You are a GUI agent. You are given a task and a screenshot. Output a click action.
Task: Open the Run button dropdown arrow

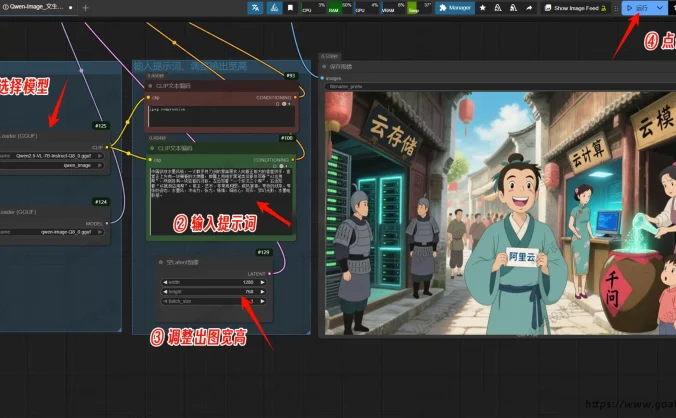(x=660, y=8)
